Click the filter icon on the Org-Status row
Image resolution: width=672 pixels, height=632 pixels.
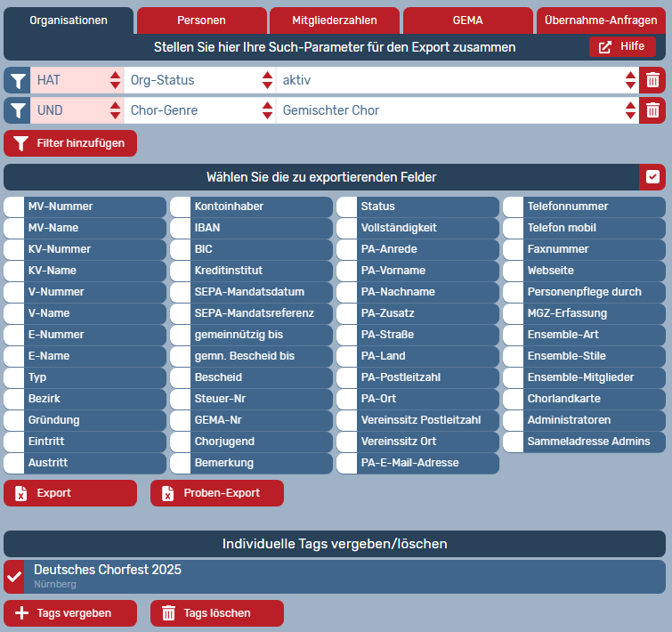pos(17,81)
